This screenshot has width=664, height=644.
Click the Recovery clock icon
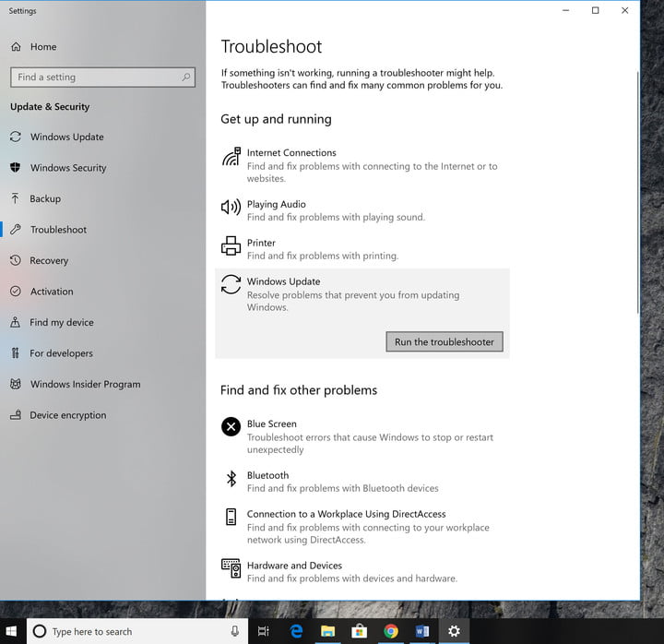click(16, 260)
